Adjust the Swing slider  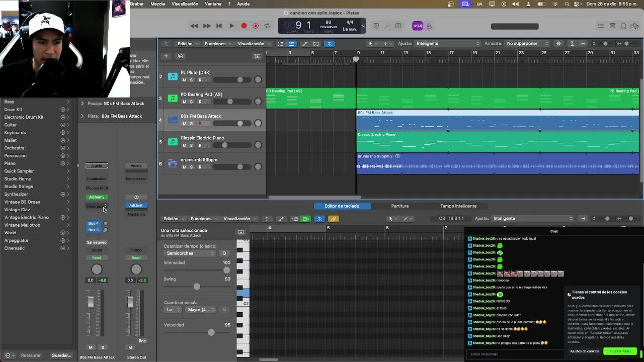click(197, 287)
